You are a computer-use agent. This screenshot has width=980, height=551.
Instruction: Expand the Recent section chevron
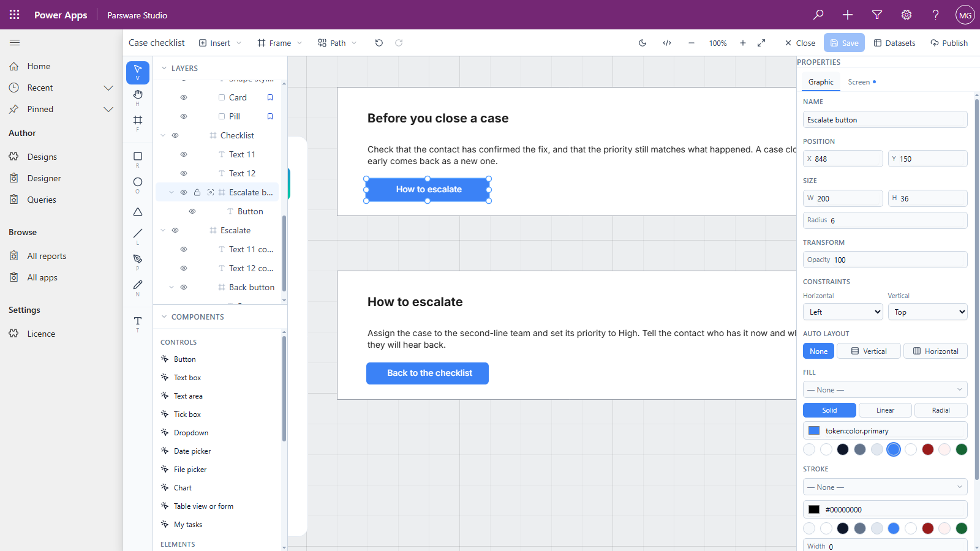(108, 88)
